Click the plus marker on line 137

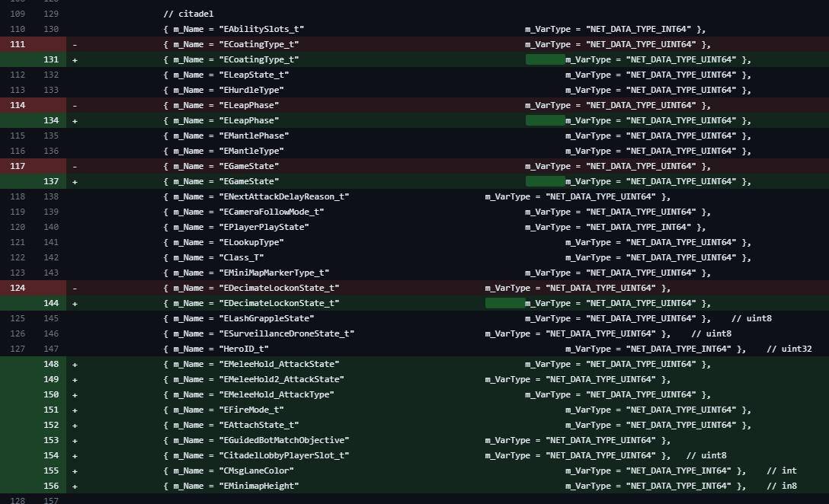pos(75,181)
